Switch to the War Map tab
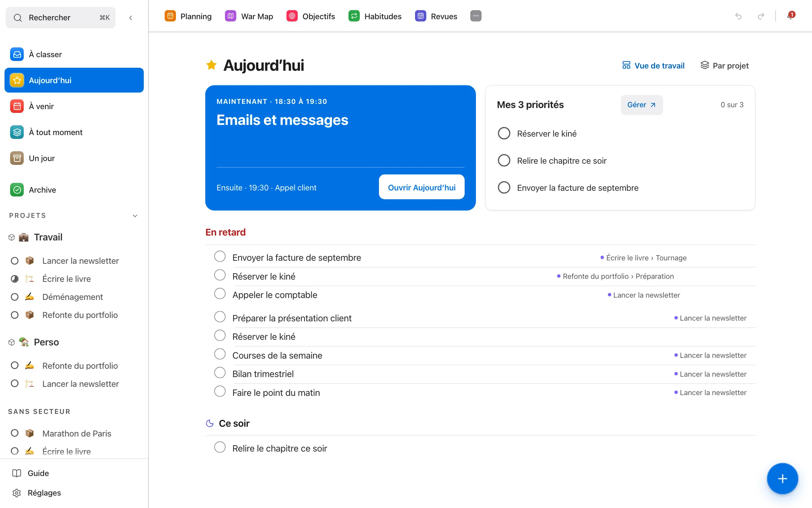This screenshot has width=812, height=508. (249, 16)
